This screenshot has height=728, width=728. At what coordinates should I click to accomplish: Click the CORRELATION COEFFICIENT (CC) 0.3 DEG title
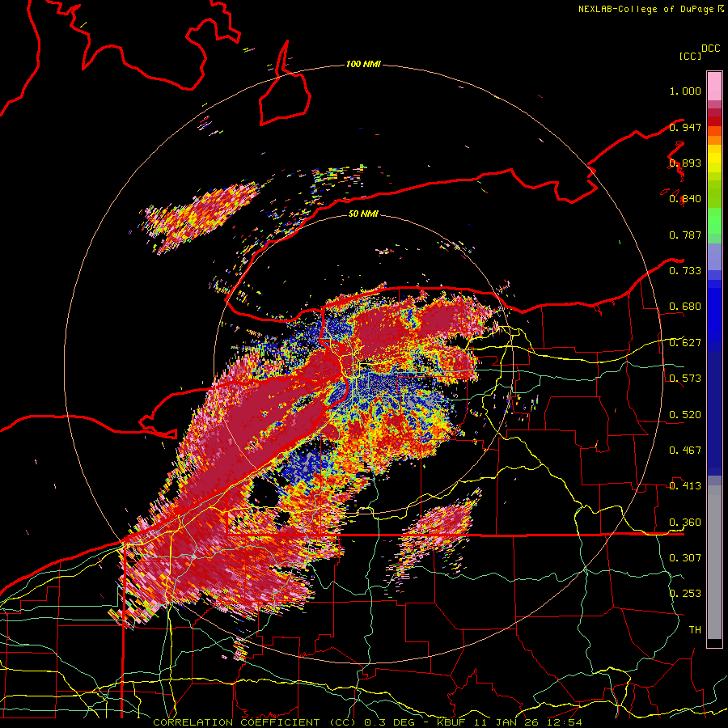coord(283,722)
